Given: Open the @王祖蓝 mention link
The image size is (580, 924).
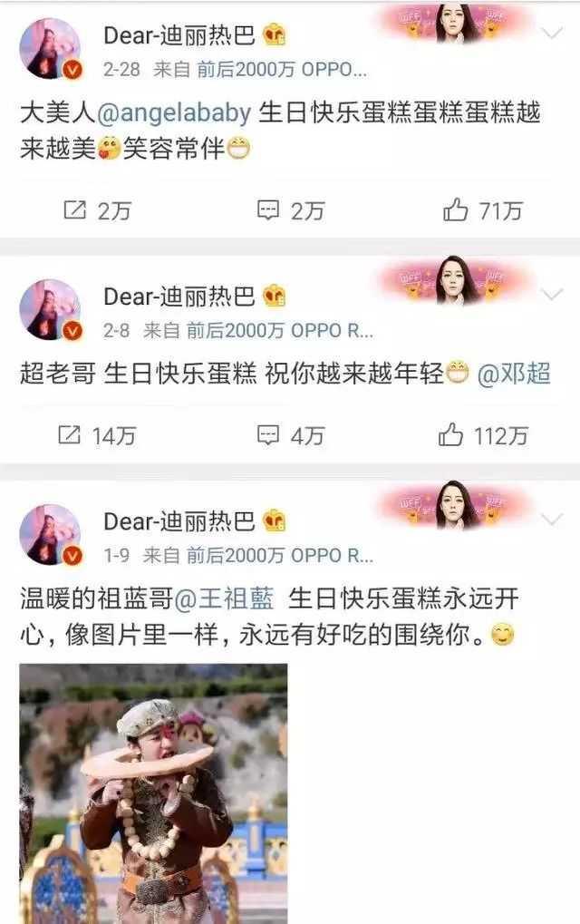Looking at the screenshot, I should click(225, 598).
